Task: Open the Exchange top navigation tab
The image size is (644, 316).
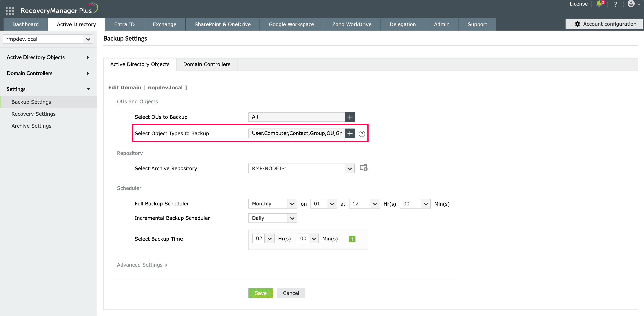Action: tap(164, 24)
